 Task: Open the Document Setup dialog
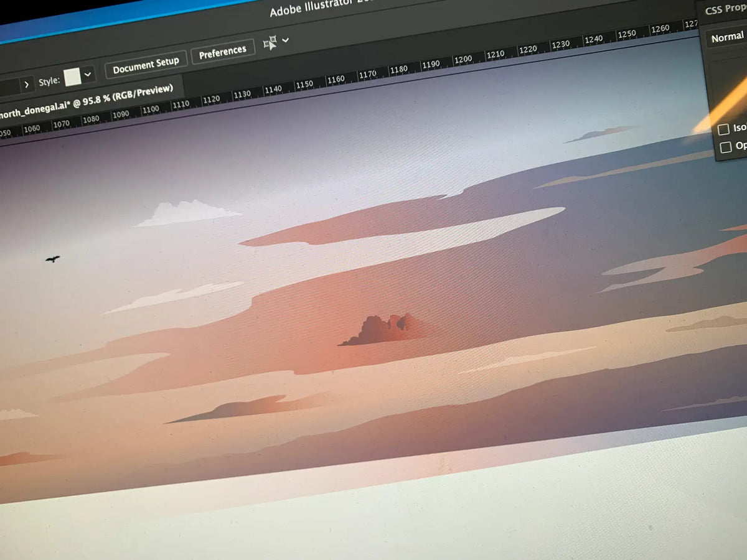[x=146, y=64]
